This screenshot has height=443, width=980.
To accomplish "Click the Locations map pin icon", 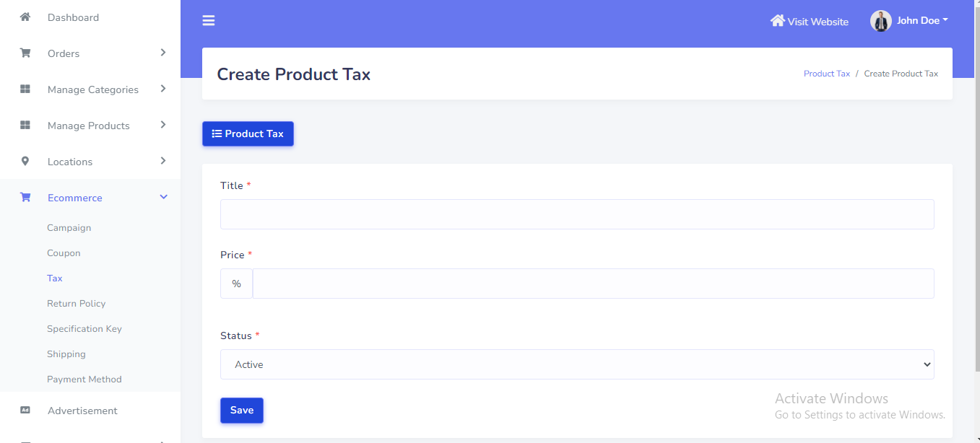I will pyautogui.click(x=25, y=162).
